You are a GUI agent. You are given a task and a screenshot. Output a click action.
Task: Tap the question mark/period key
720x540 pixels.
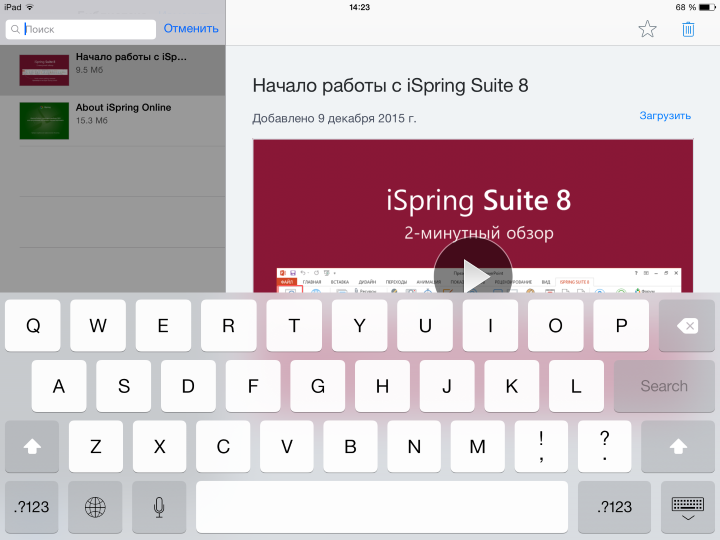point(605,446)
